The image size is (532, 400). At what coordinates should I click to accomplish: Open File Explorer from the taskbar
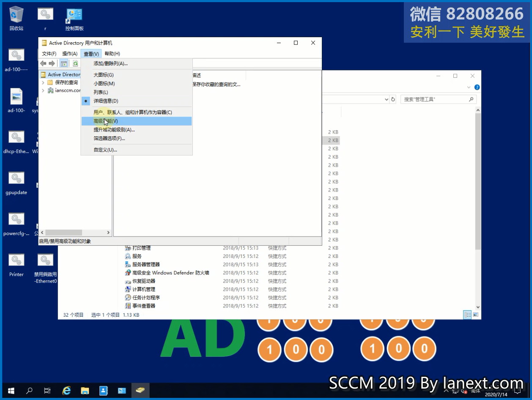pyautogui.click(x=85, y=391)
